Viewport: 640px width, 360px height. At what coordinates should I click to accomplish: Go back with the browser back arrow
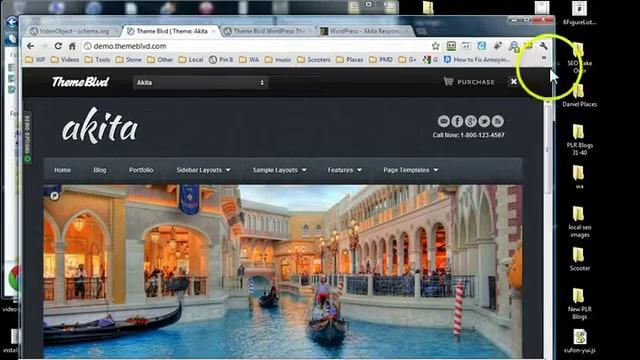coord(31,46)
